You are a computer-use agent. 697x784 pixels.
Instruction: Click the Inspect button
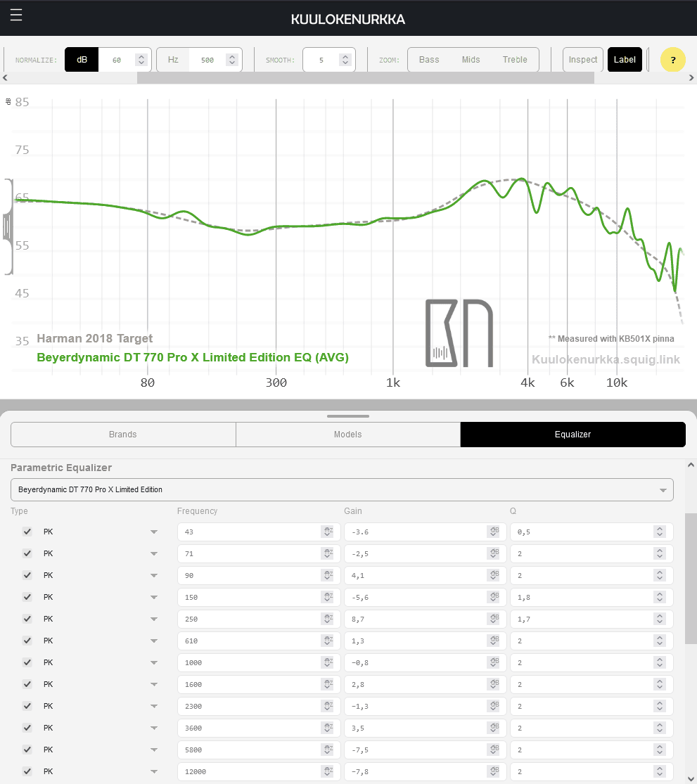point(583,60)
